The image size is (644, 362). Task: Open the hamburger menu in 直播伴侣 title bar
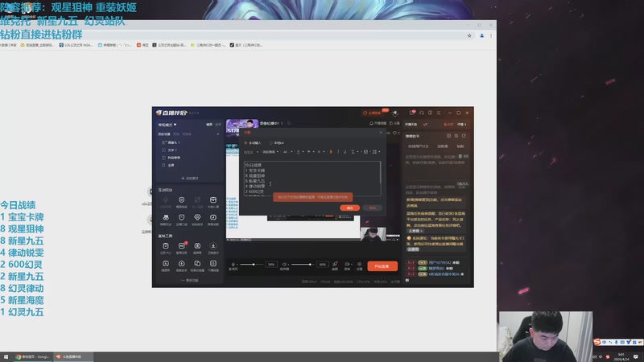coord(439,113)
